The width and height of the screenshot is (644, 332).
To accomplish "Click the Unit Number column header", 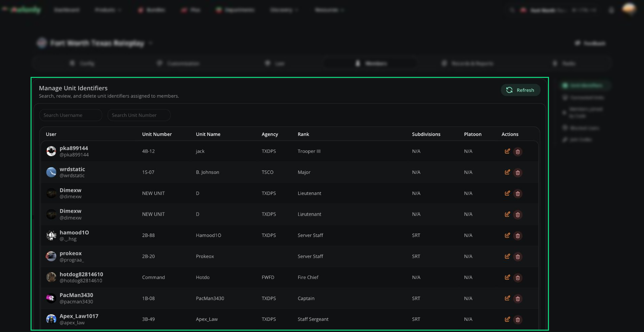I will (x=157, y=134).
